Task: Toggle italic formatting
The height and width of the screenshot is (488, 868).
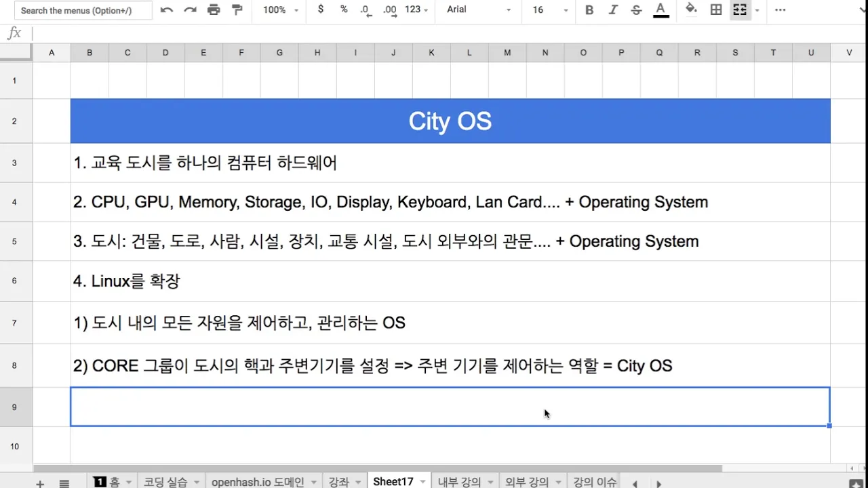Action: coord(613,9)
